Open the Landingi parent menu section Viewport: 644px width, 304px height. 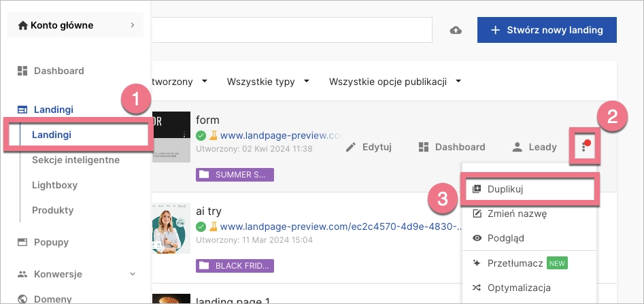point(54,109)
